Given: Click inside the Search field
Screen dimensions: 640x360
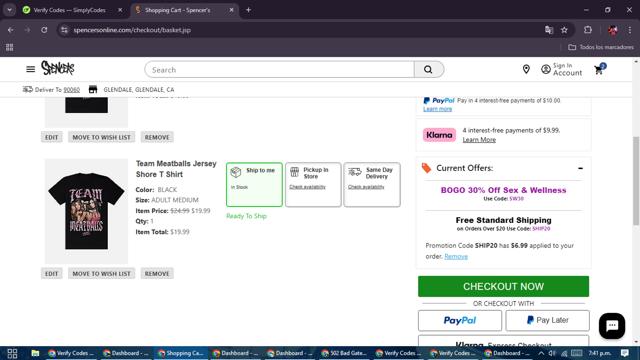Looking at the screenshot, I should coord(280,70).
